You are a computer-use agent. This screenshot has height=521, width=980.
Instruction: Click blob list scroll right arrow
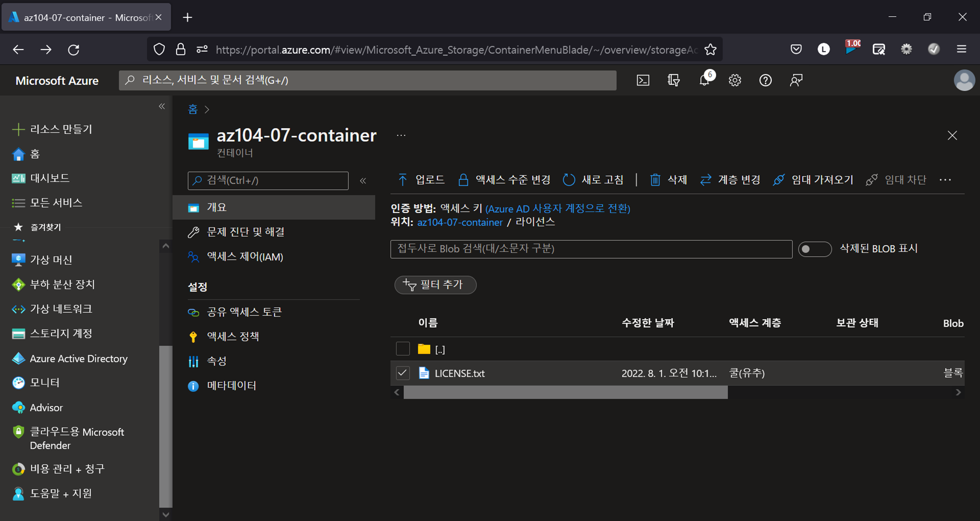[958, 392]
